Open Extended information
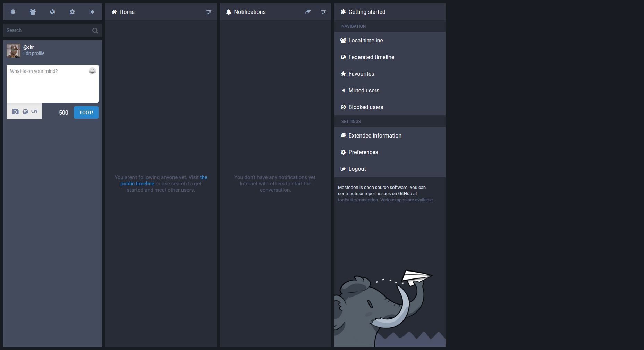 [390, 135]
